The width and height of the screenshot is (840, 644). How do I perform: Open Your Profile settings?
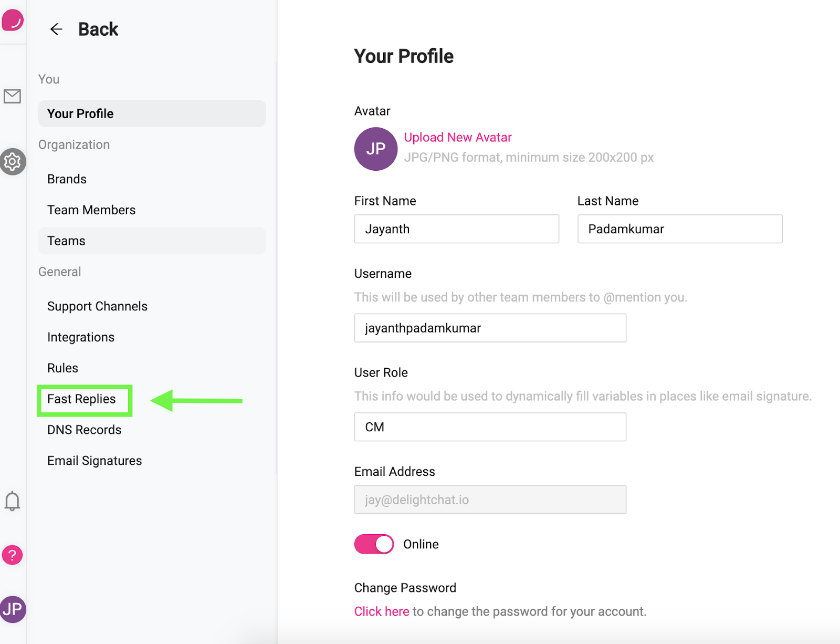tap(80, 113)
